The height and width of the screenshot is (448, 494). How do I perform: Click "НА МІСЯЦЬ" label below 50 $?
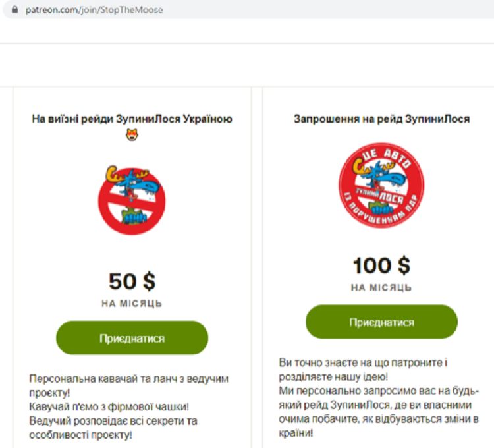pos(132,304)
